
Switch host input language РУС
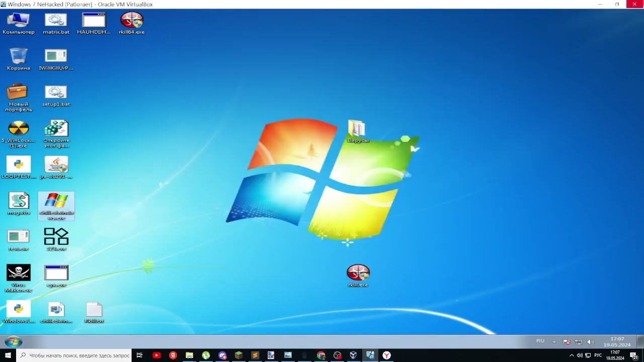598,355
